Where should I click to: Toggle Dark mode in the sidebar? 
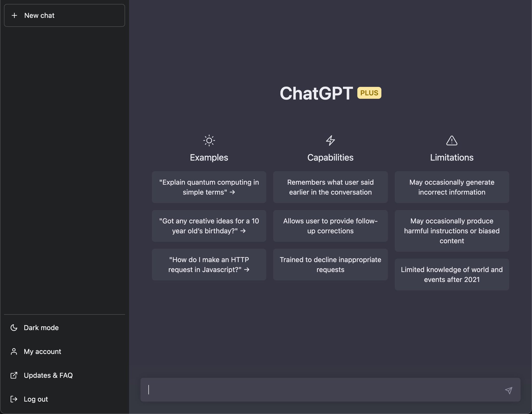(x=41, y=327)
